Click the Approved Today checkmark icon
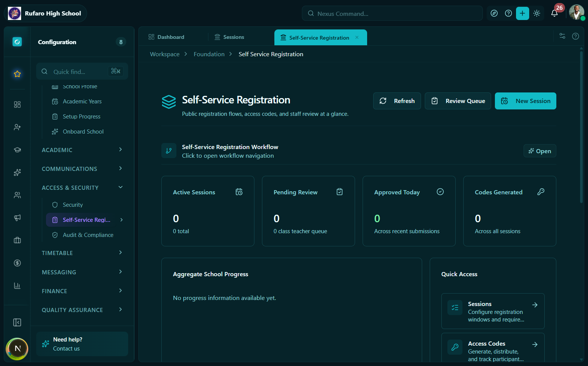Viewport: 588px width, 366px height. click(x=440, y=192)
